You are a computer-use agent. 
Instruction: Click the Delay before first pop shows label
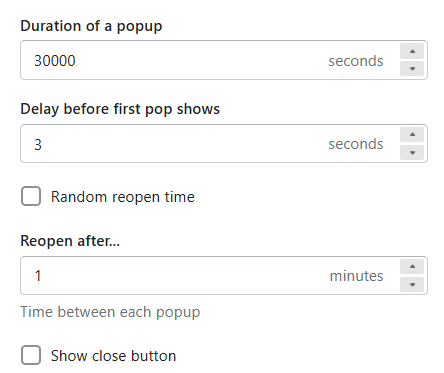120,109
